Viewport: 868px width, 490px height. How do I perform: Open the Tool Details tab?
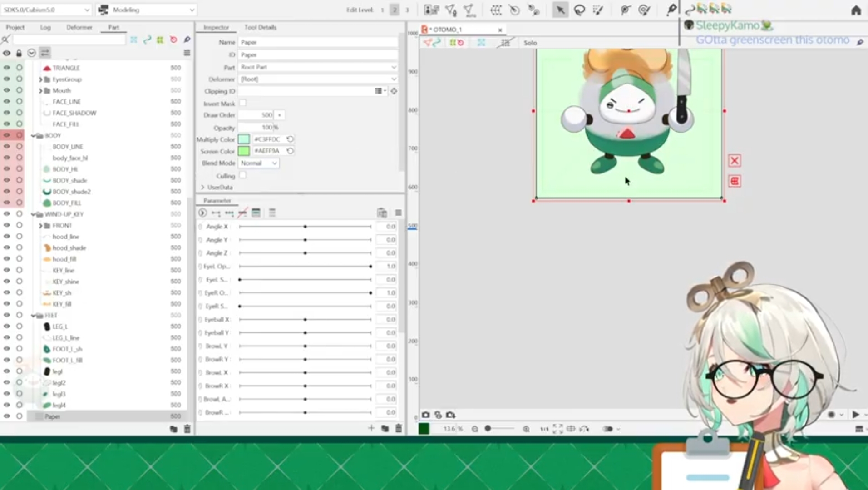click(x=260, y=27)
